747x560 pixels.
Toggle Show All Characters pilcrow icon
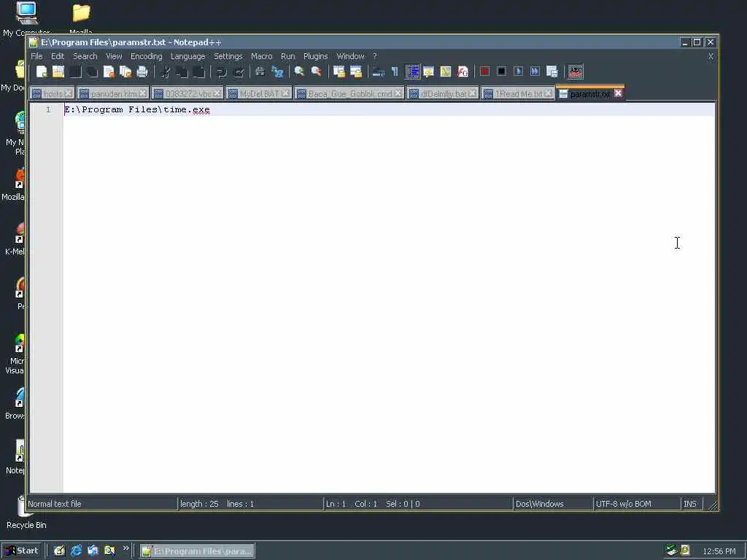(x=395, y=71)
